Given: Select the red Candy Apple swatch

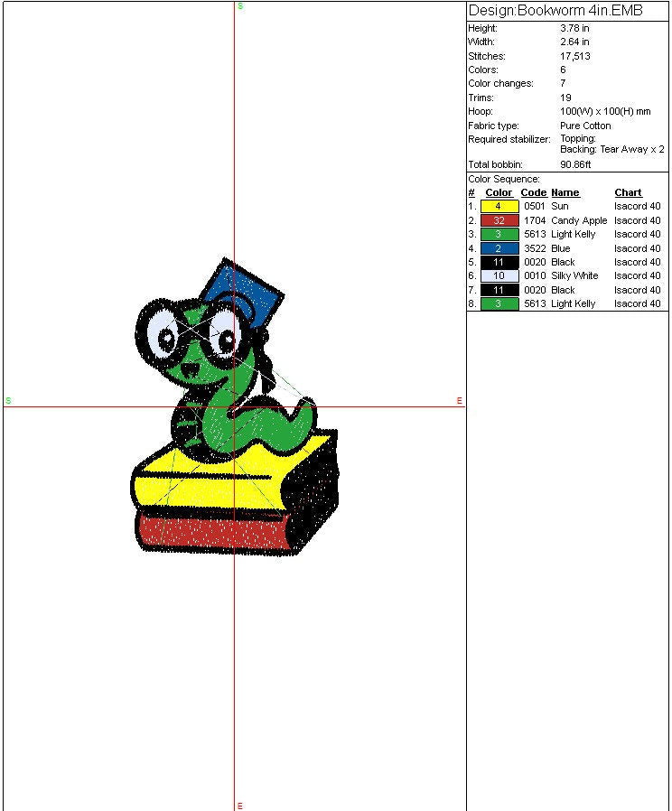Looking at the screenshot, I should point(499,220).
